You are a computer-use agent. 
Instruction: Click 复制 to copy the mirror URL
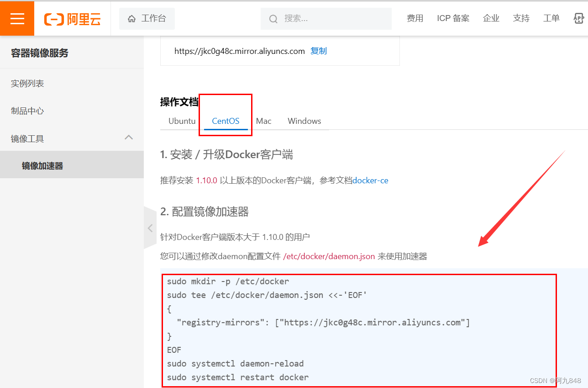[318, 51]
